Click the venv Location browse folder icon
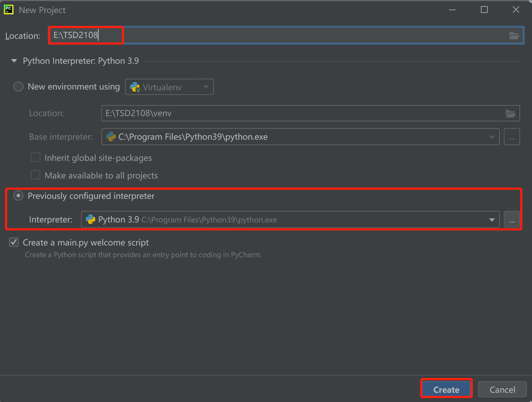Image resolution: width=532 pixels, height=402 pixels. click(510, 114)
